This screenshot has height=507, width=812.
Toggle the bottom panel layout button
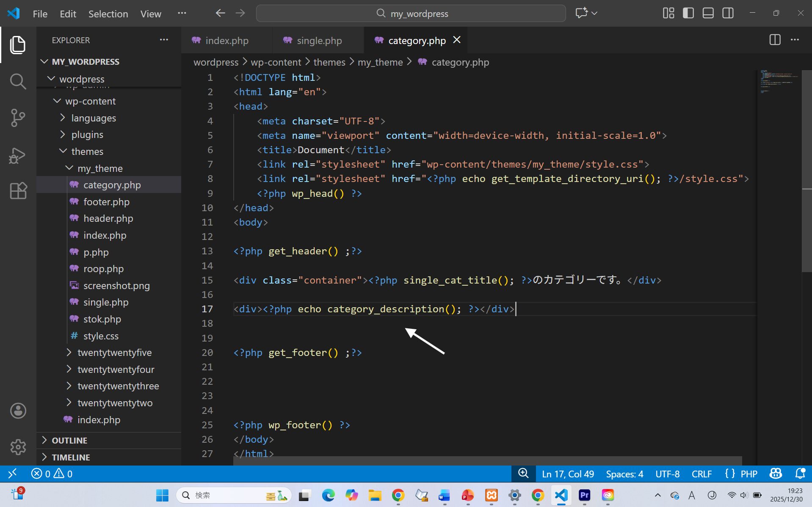point(708,13)
